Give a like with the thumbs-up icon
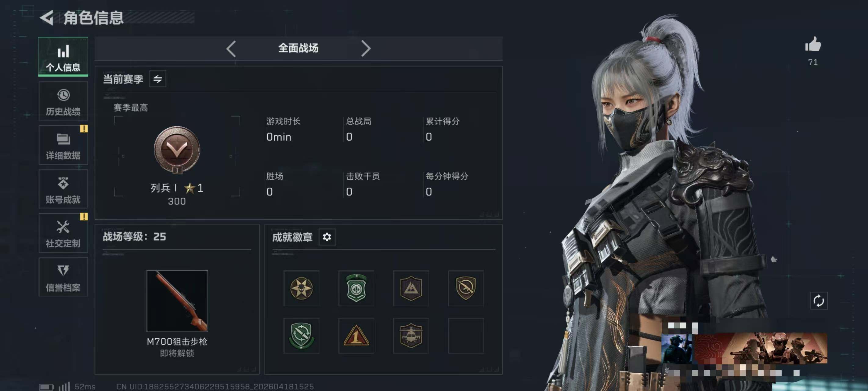This screenshot has width=868, height=391. pos(813,45)
